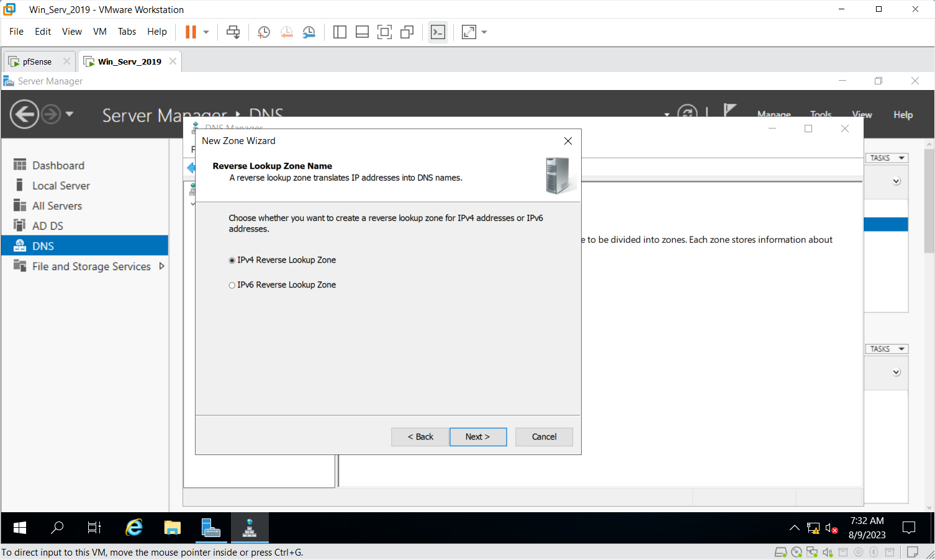This screenshot has height=560, width=935.
Task: Open File Explorer from taskbar
Action: (x=172, y=528)
